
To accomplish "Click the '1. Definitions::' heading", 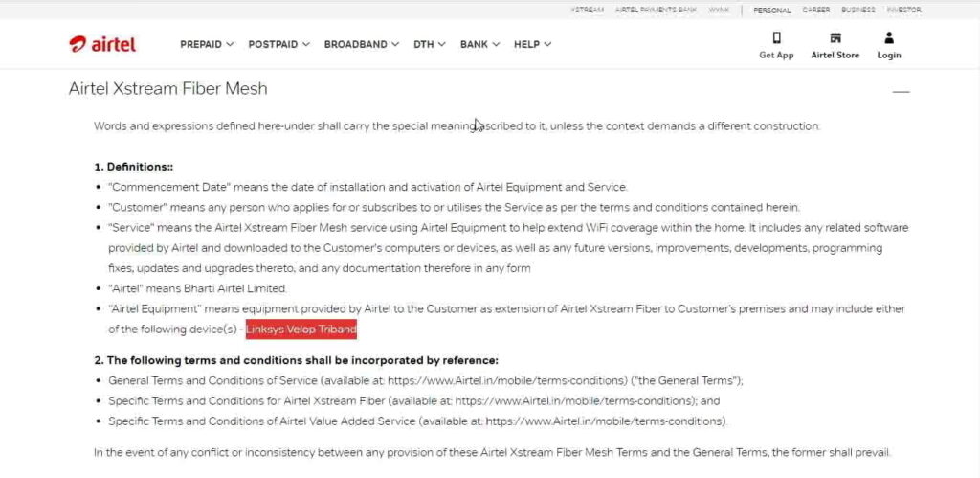I will click(x=134, y=167).
